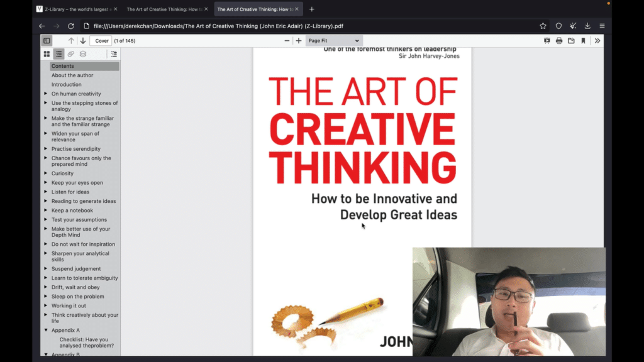
Task: Jump to Working it out chapter
Action: click(x=69, y=306)
